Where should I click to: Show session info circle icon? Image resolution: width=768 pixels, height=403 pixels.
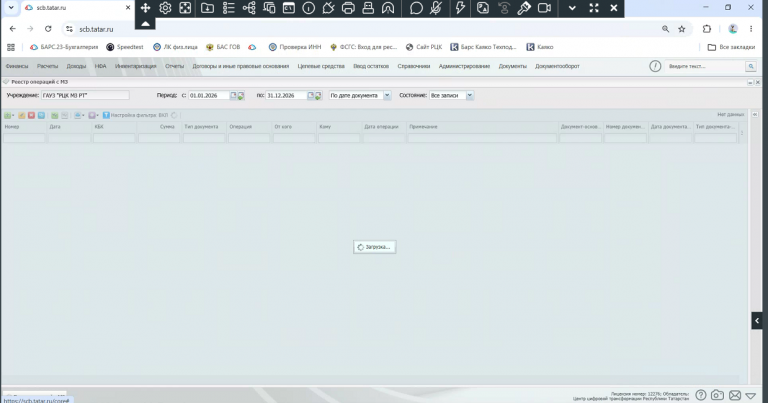309,8
